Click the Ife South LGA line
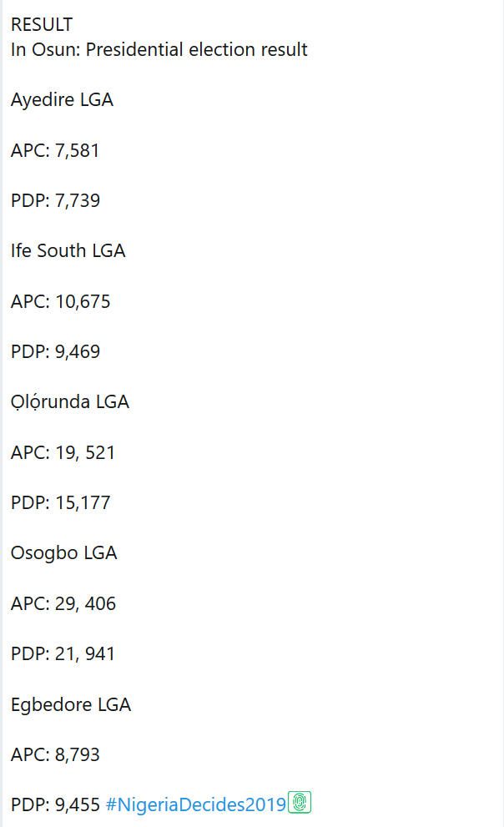Image resolution: width=504 pixels, height=827 pixels. click(68, 251)
